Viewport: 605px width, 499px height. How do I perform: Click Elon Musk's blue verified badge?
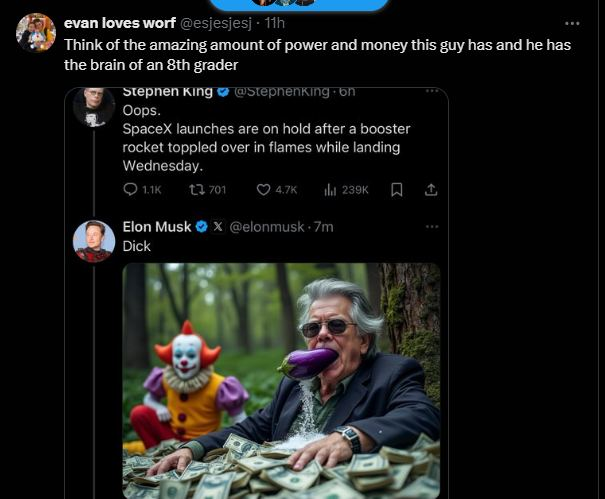(201, 227)
